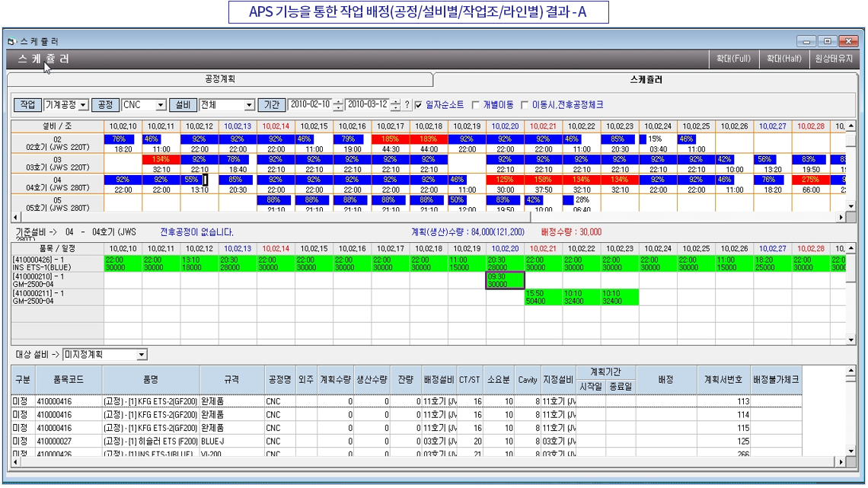Check the 이동시,전후공정체크 option
868x488 pixels.
click(525, 105)
